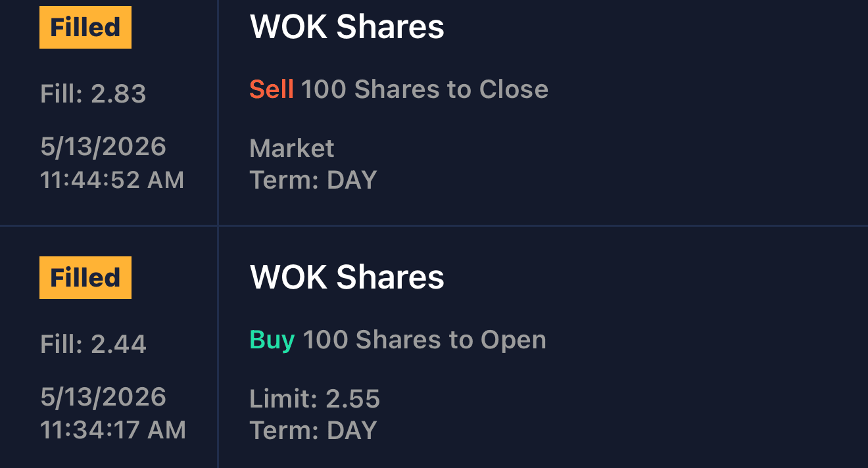Viewport: 868px width, 468px height.
Task: Click Term: DAY on the sell order
Action: click(314, 180)
